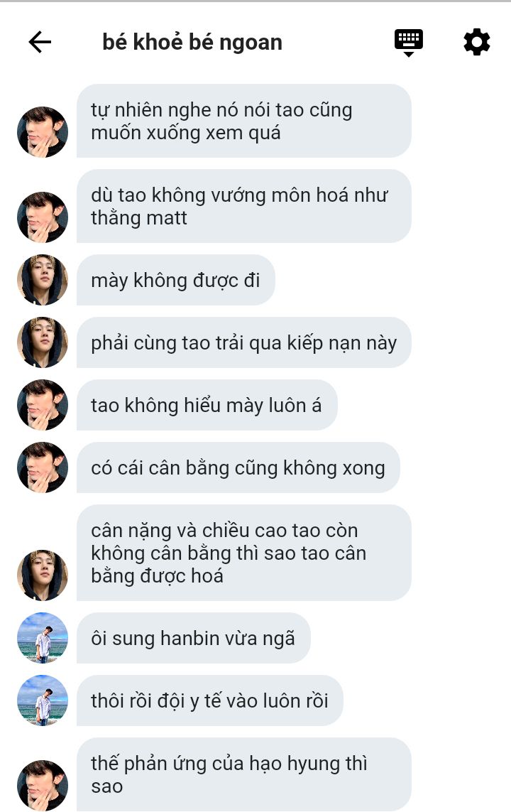Select message starting "cân nặng và chiều cao"
Screen dimensions: 511x812
click(x=243, y=553)
